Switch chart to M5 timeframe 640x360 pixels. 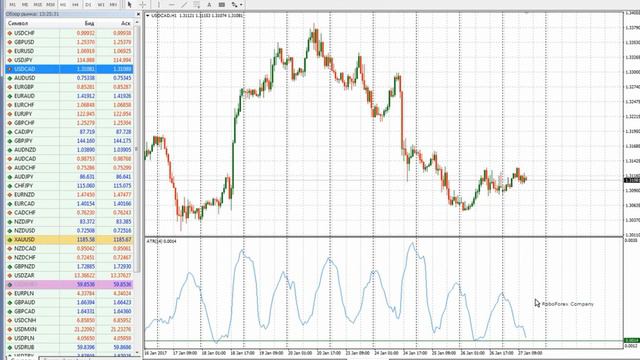pyautogui.click(x=25, y=4)
